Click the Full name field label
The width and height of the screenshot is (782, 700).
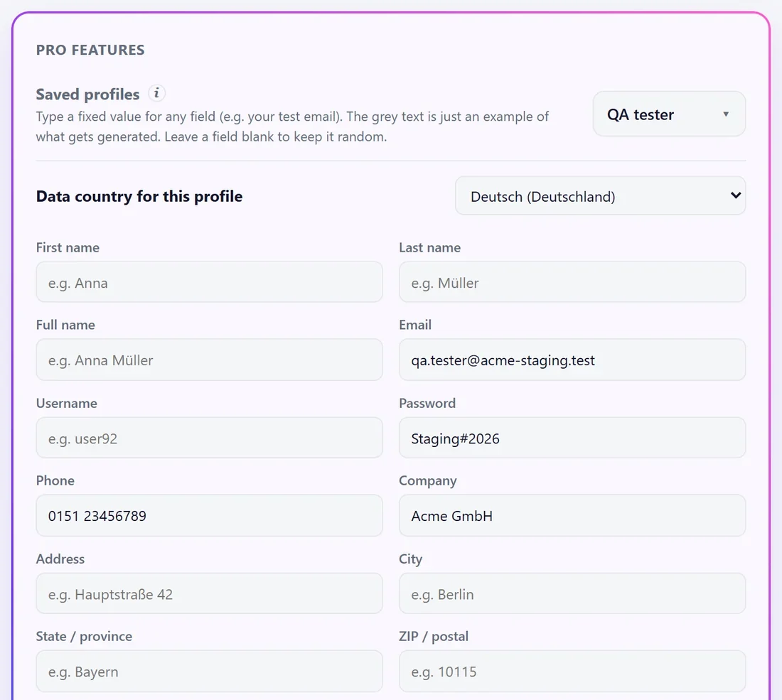click(65, 325)
